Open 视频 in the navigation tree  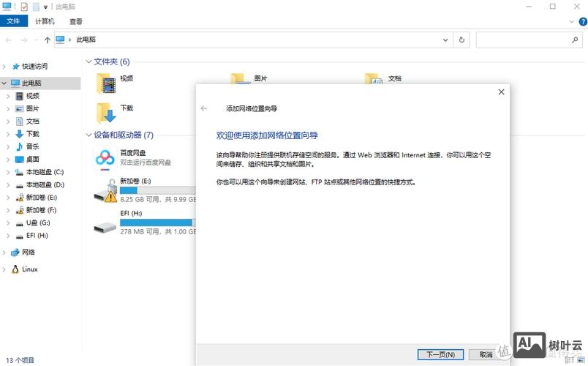(x=33, y=96)
